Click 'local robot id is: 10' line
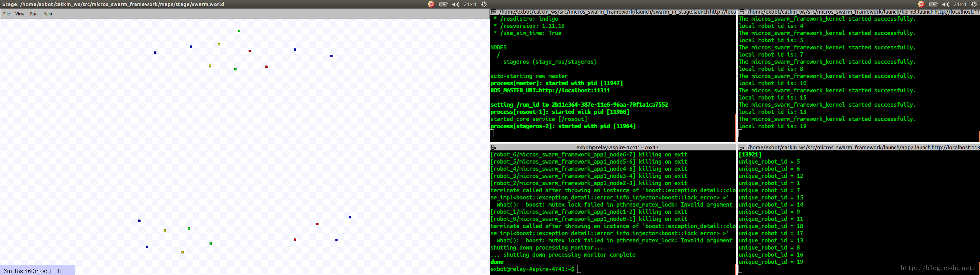The height and width of the screenshot is (275, 980). pyautogui.click(x=772, y=83)
